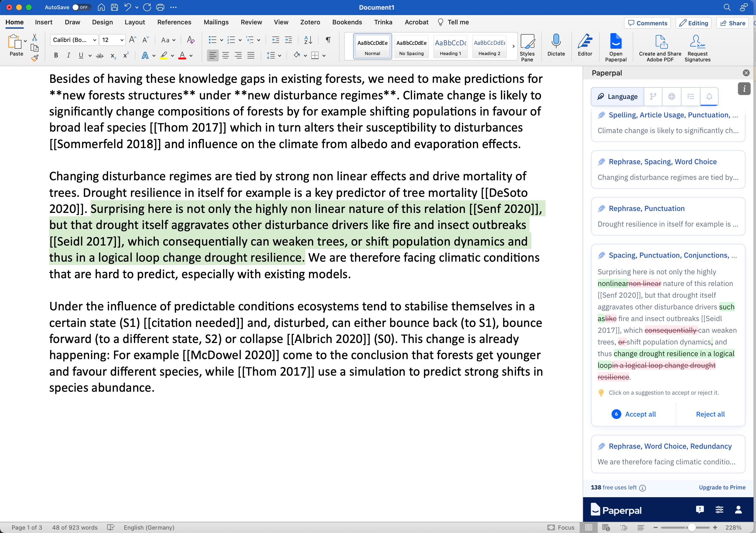Switch to the Zotero ribbon tab
756x533 pixels.
tap(310, 22)
